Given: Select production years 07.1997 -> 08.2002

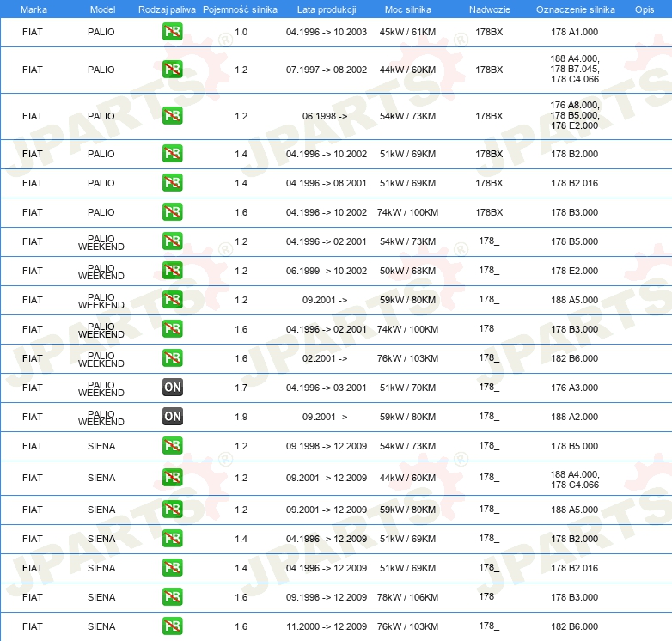Looking at the screenshot, I should 327,70.
